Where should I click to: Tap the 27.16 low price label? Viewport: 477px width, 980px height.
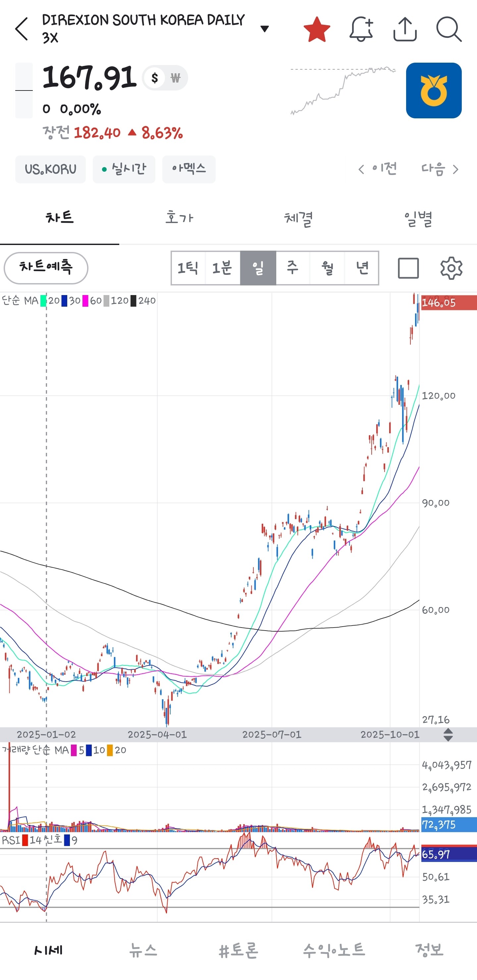point(436,720)
